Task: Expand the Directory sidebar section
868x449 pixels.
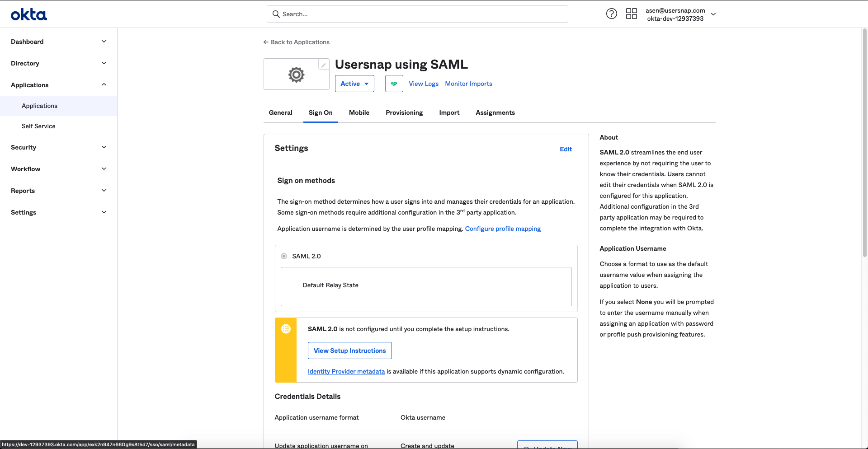Action: click(x=59, y=63)
